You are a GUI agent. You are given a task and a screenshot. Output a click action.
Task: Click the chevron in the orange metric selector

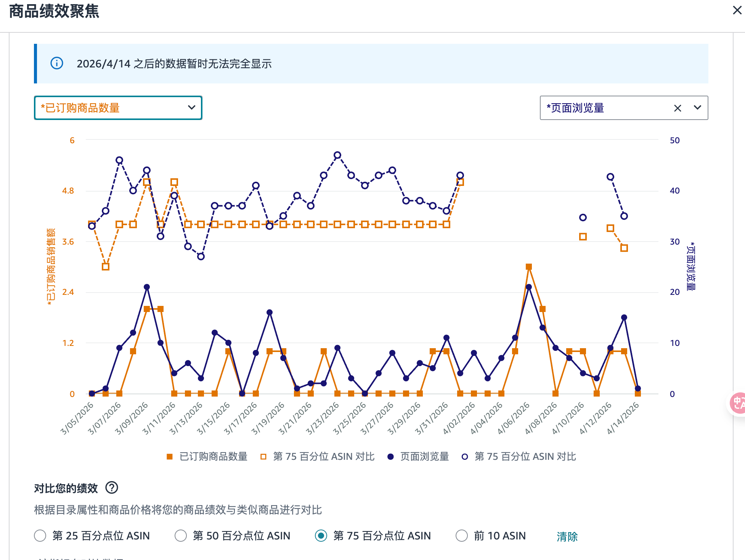[191, 108]
